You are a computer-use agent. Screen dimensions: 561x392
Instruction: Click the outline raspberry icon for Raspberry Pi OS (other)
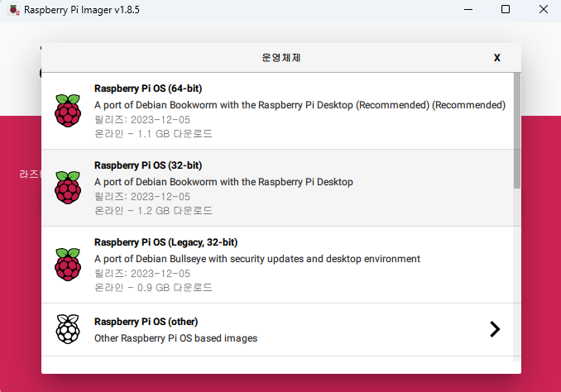point(68,329)
